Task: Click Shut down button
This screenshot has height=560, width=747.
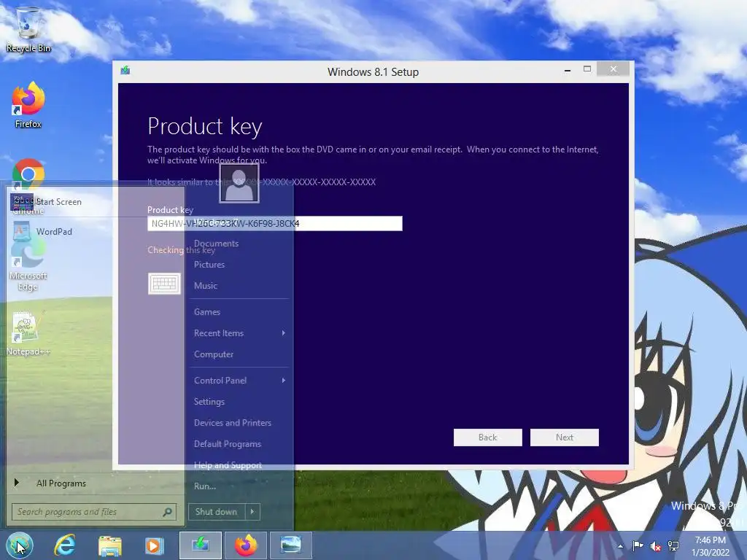Action: coord(216,512)
